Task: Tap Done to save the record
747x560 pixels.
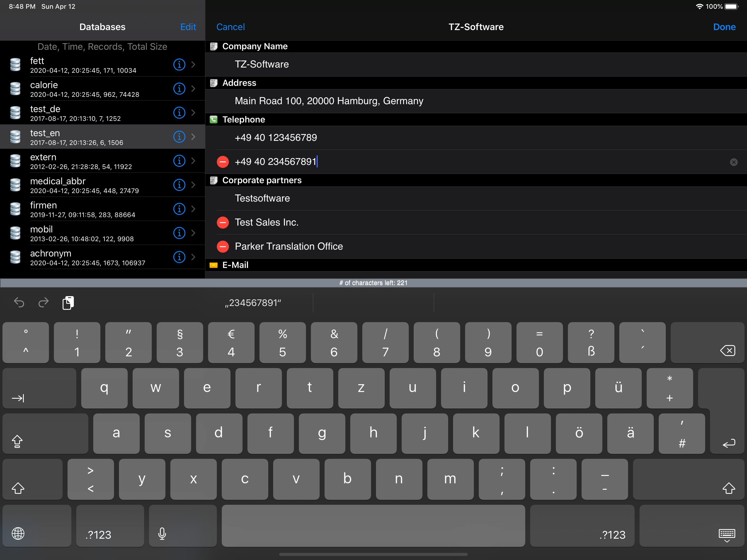Action: pos(724,27)
